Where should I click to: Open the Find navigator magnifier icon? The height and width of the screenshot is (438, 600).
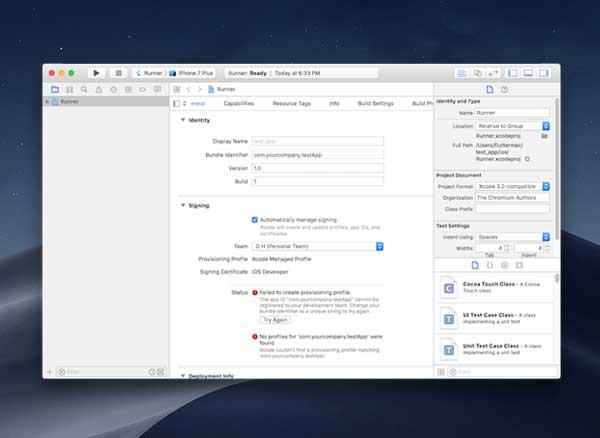84,90
